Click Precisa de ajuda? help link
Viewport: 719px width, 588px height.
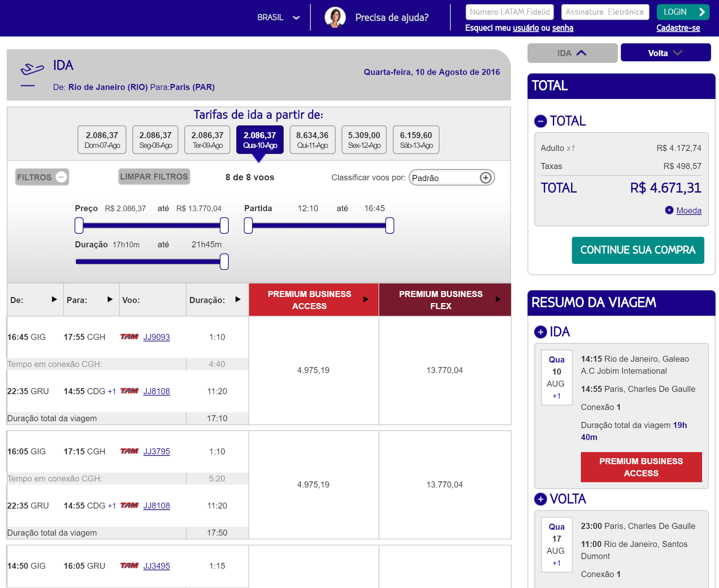pyautogui.click(x=392, y=18)
